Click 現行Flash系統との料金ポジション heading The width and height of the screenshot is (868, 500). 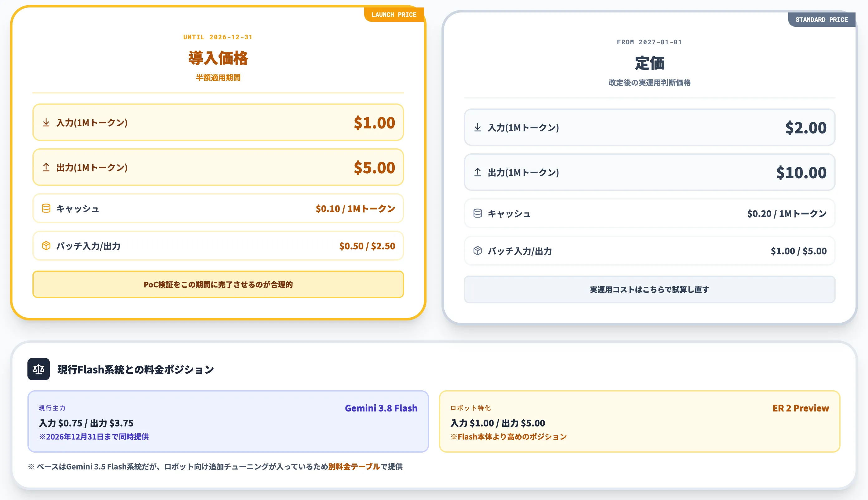click(136, 369)
